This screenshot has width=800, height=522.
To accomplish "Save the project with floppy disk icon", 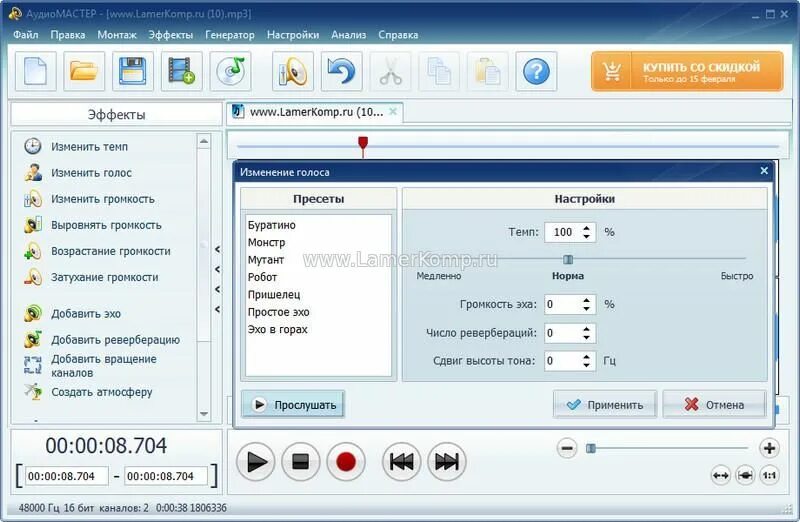I will pos(133,71).
